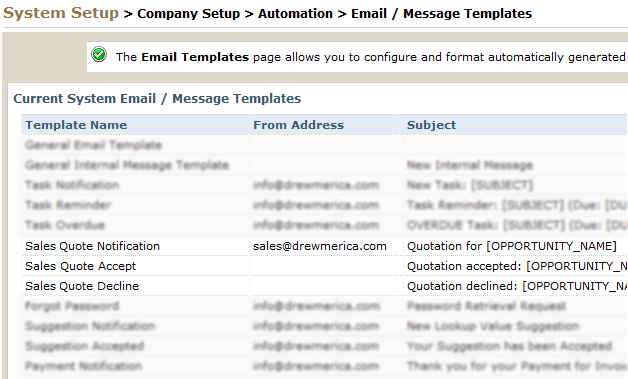
Task: Select Email / Message Templates breadcrumb
Action: tap(441, 14)
